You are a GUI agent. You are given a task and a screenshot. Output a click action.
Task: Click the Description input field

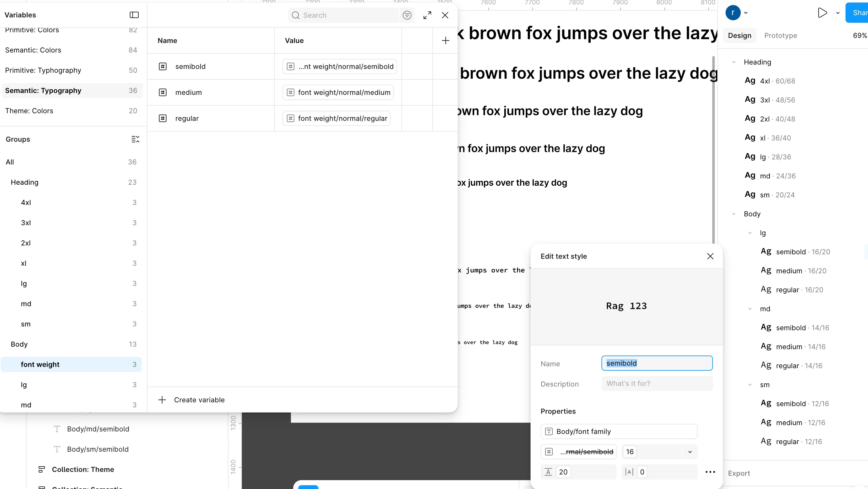click(x=657, y=383)
